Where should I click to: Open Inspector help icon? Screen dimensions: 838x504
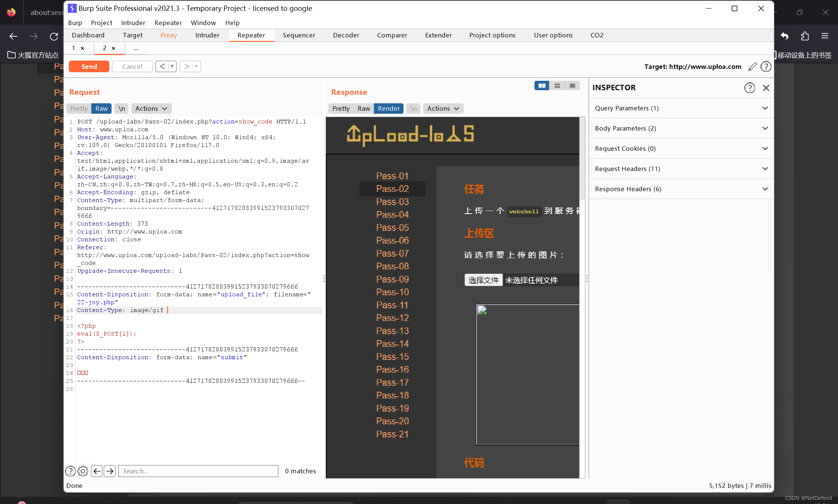749,88
